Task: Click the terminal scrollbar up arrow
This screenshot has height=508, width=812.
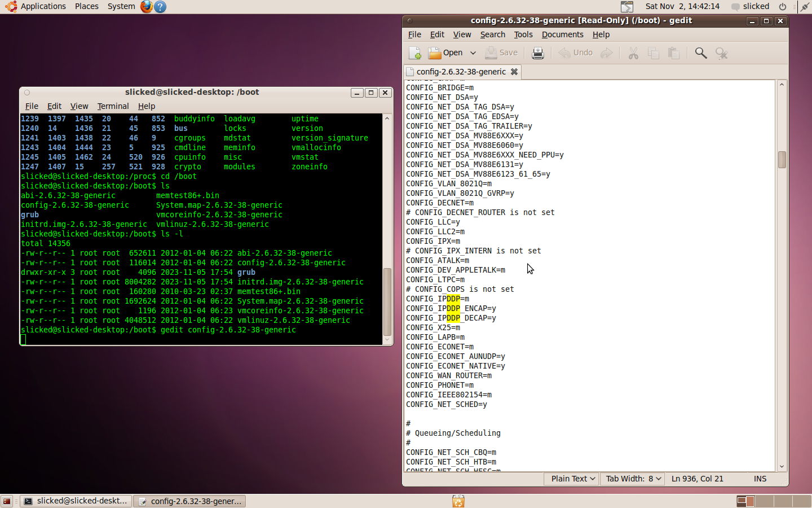Action: (387, 118)
